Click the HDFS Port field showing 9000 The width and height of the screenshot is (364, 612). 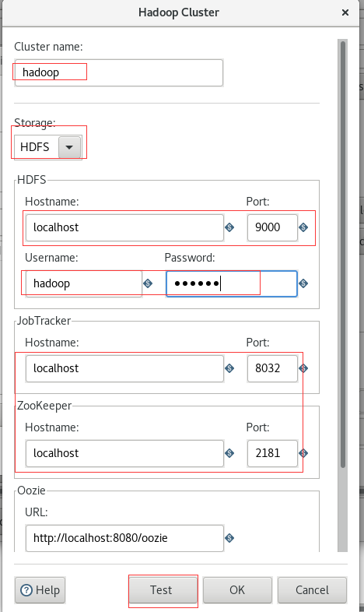pyautogui.click(x=272, y=227)
